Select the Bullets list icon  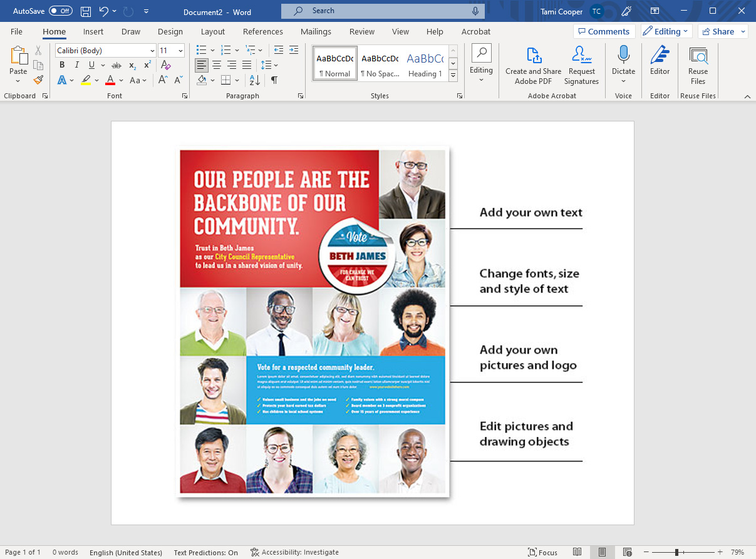(202, 49)
